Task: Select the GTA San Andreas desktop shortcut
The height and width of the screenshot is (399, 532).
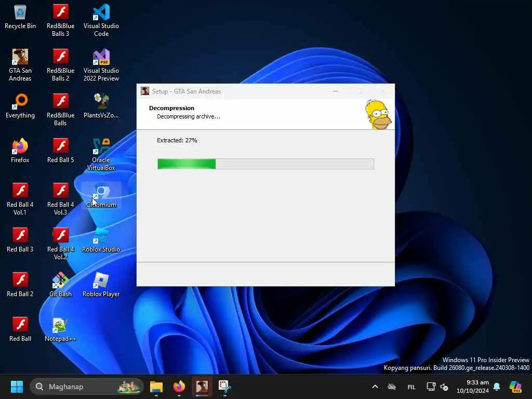Action: tap(20, 65)
